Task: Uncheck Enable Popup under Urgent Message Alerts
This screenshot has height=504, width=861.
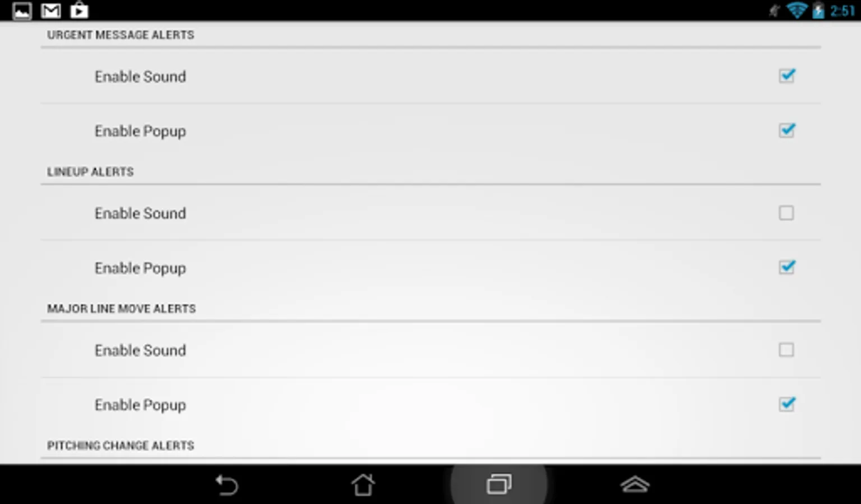Action: coord(786,130)
